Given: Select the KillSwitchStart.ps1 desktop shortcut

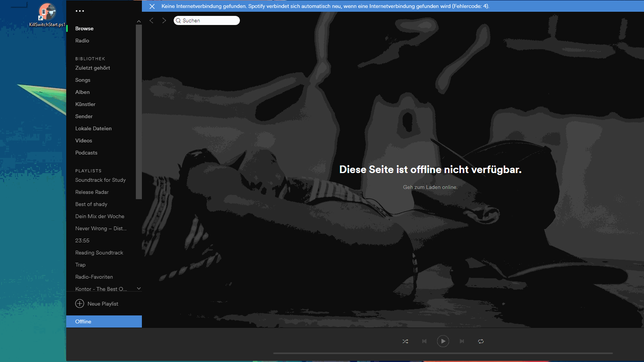Looking at the screenshot, I should point(47,15).
